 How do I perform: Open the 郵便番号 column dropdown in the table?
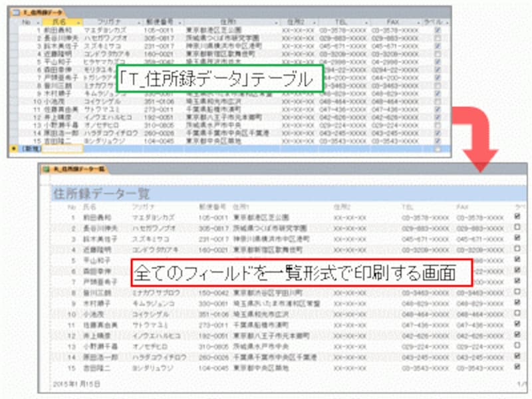tap(180, 23)
